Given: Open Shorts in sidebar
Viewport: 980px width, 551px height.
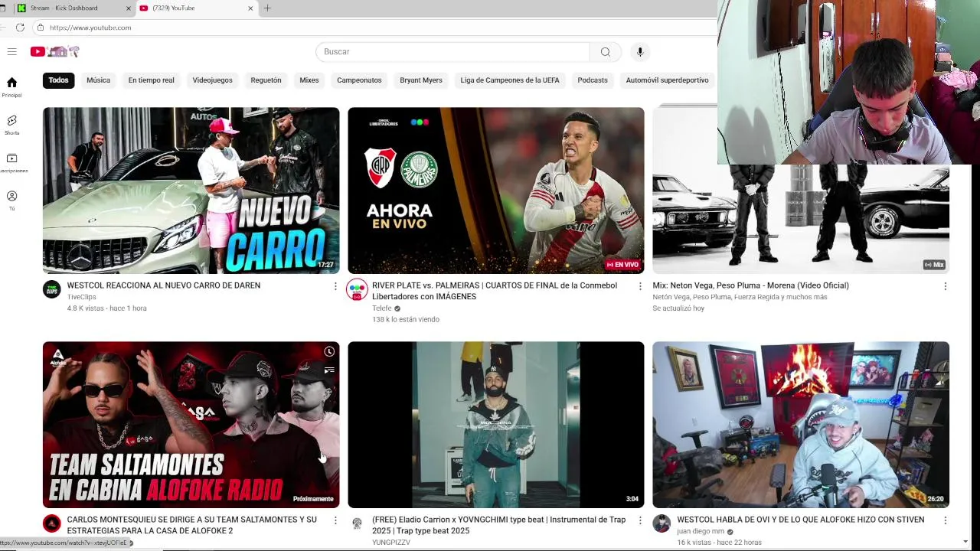Looking at the screenshot, I should click(x=11, y=125).
